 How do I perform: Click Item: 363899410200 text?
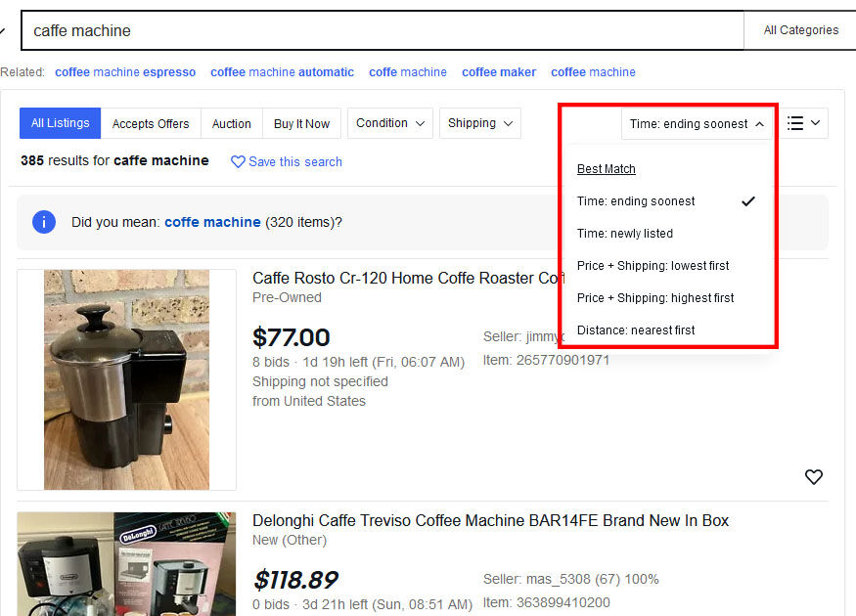(x=547, y=602)
